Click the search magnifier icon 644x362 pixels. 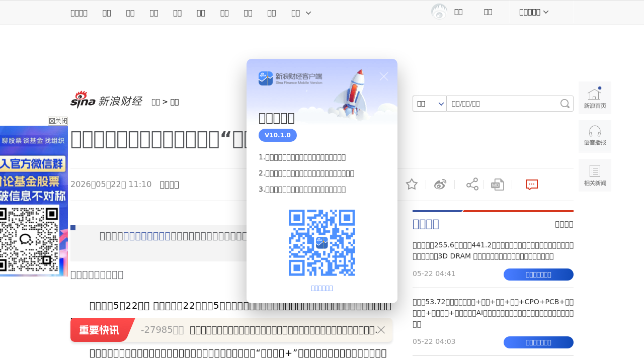tap(565, 104)
